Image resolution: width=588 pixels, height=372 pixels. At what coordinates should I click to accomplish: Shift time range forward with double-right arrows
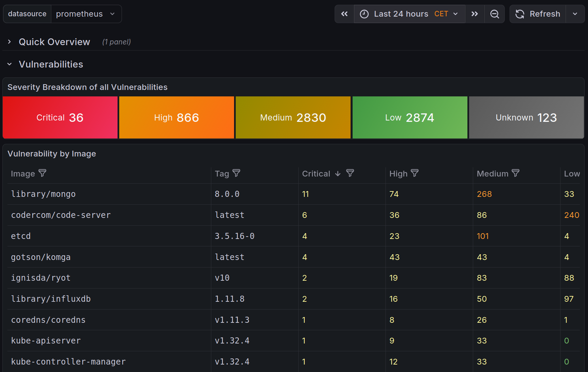pyautogui.click(x=475, y=14)
